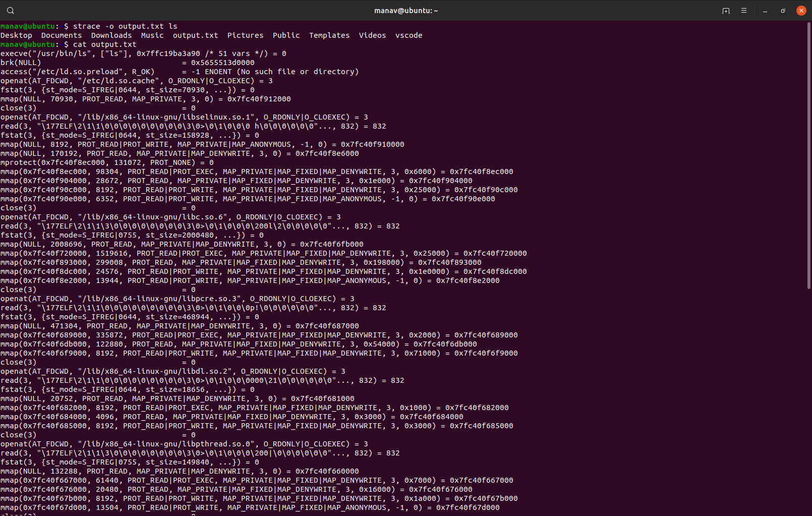Click 'No such file or directory' text

pyautogui.click(x=298, y=72)
